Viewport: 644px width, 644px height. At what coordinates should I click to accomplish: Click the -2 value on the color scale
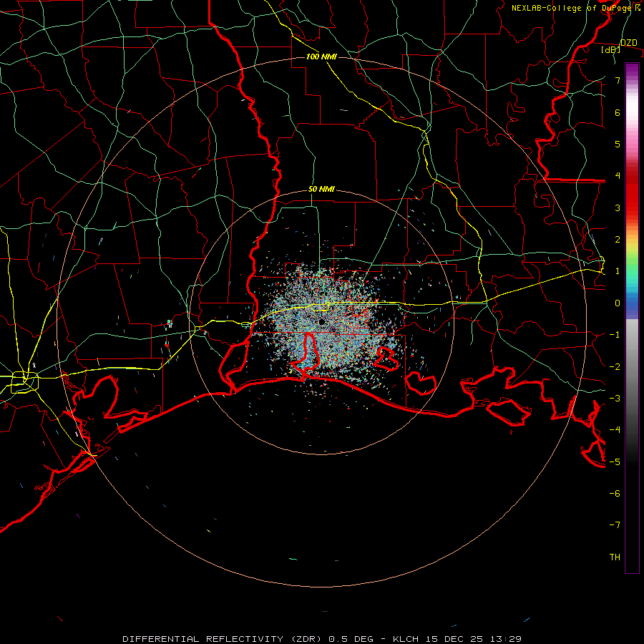pos(615,367)
